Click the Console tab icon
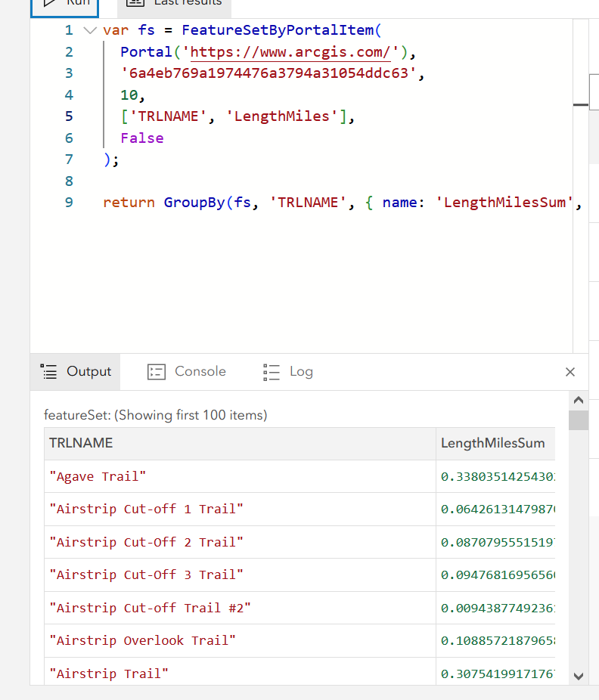This screenshot has width=599, height=700. [x=157, y=371]
